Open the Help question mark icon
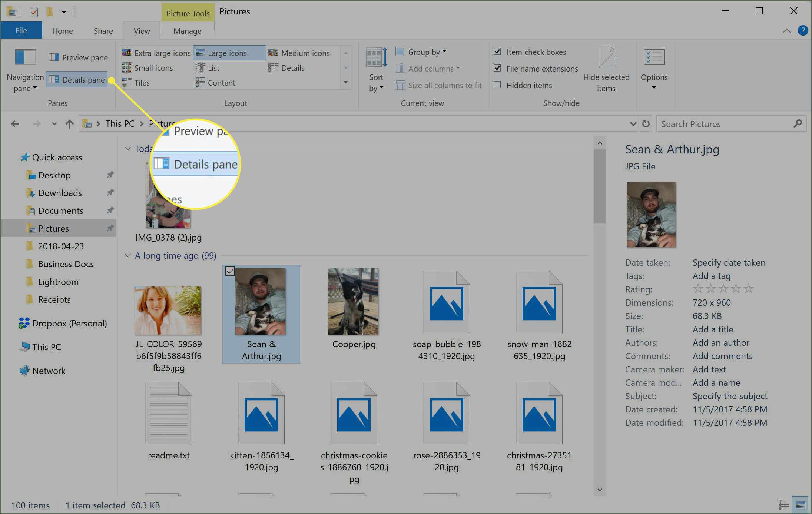The width and height of the screenshot is (812, 514). pos(803,30)
